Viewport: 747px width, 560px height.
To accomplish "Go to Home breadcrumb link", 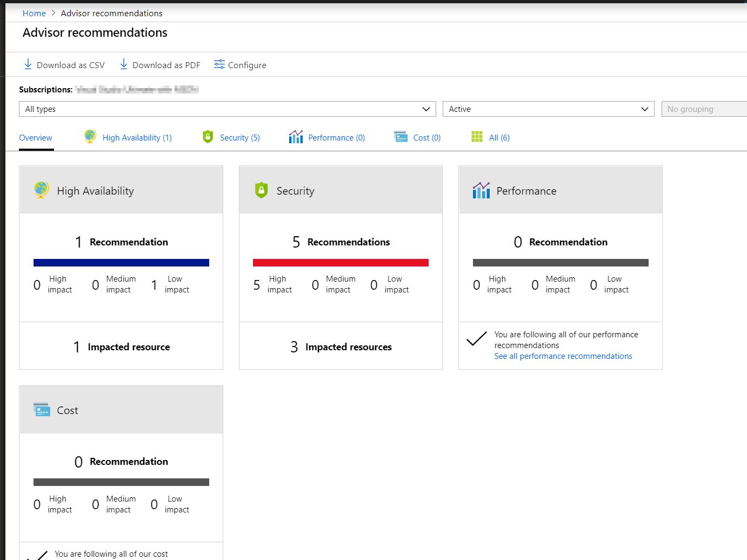I will tap(34, 13).
